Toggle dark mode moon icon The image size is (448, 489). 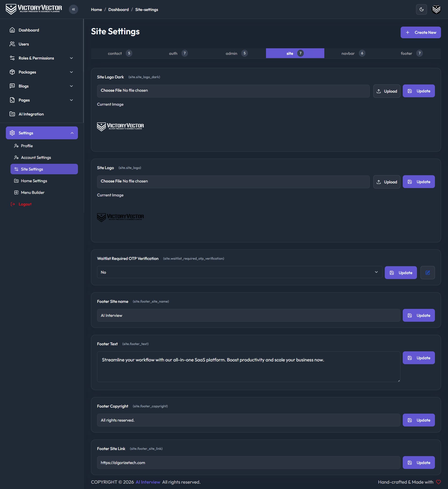tap(421, 10)
